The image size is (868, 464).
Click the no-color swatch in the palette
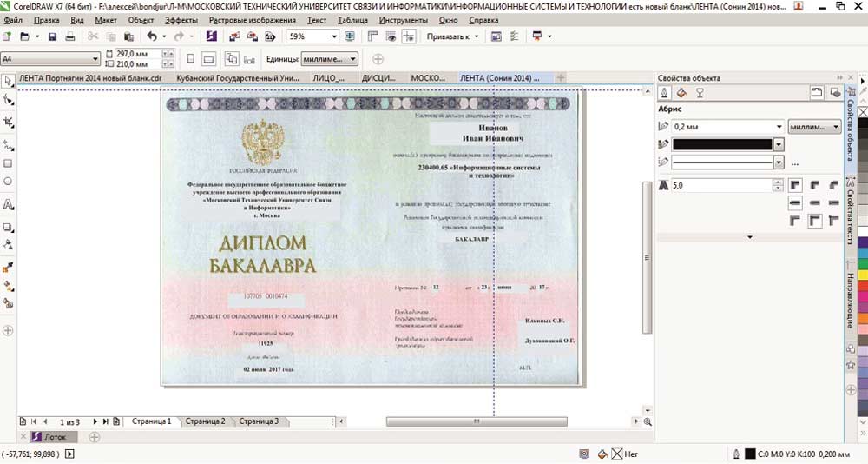pos(863,112)
